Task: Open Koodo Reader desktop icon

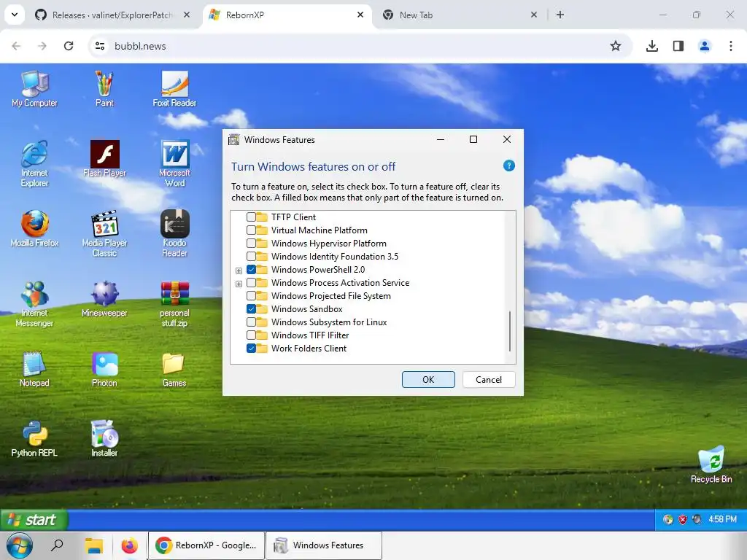Action: [x=174, y=234]
